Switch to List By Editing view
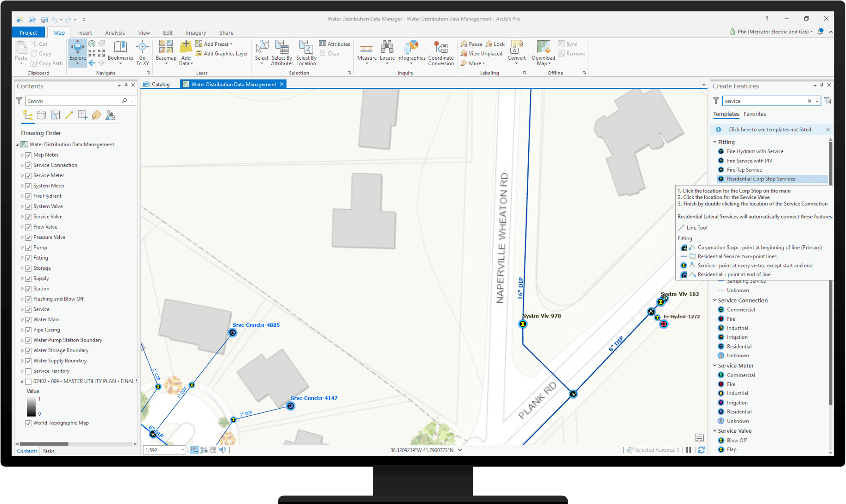The width and height of the screenshot is (846, 504). pyautogui.click(x=69, y=115)
